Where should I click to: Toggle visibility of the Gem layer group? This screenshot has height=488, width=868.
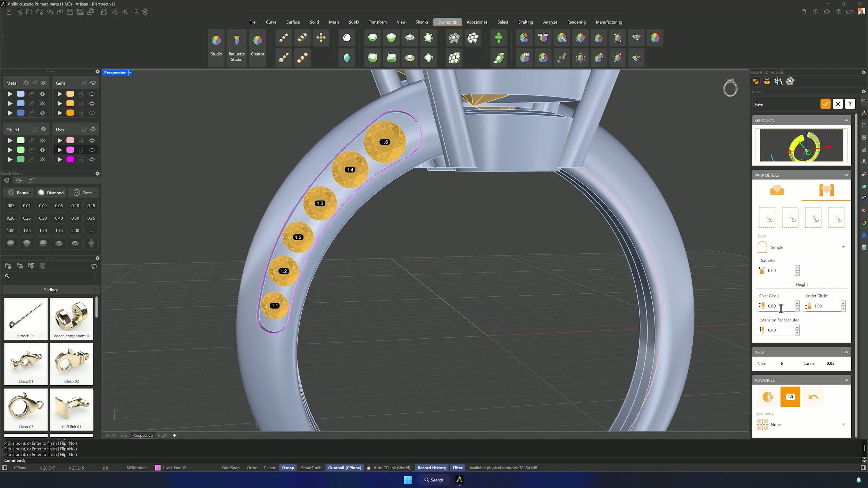(x=93, y=83)
